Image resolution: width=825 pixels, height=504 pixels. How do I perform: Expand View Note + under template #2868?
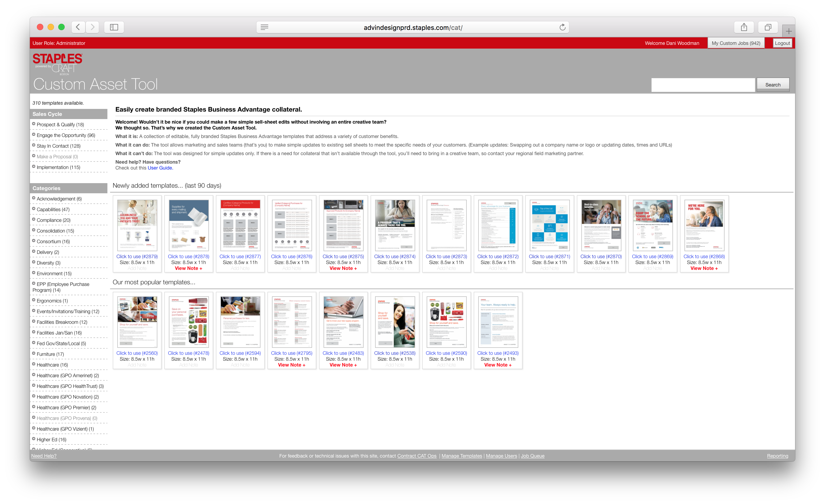704,268
